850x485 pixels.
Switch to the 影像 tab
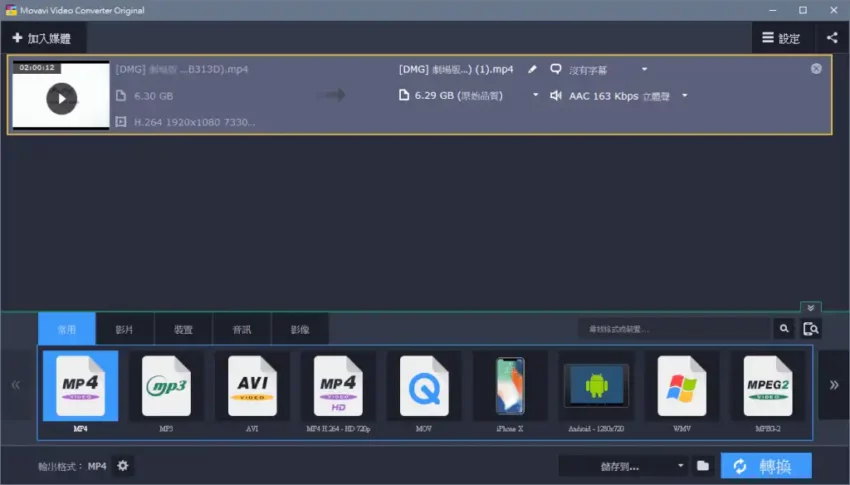tap(300, 329)
